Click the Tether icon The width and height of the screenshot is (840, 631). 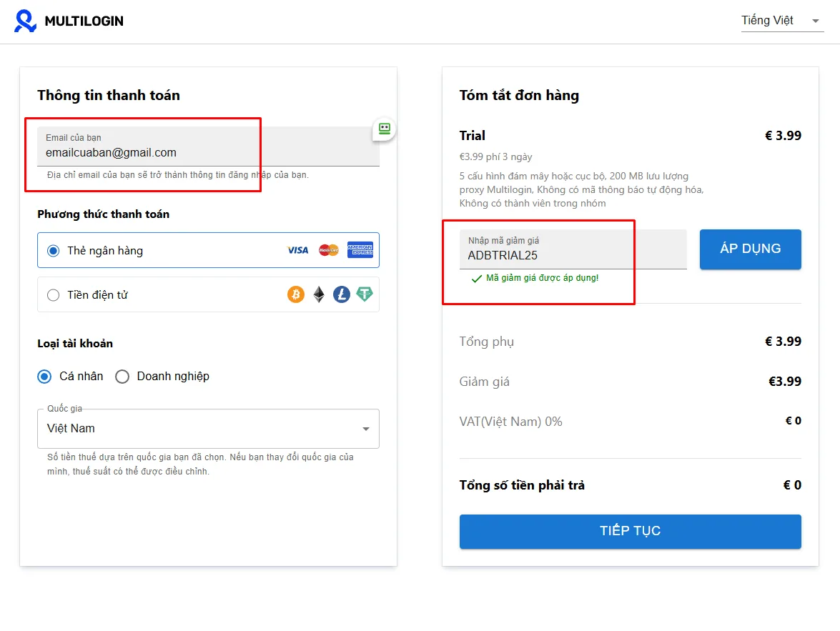click(x=365, y=294)
